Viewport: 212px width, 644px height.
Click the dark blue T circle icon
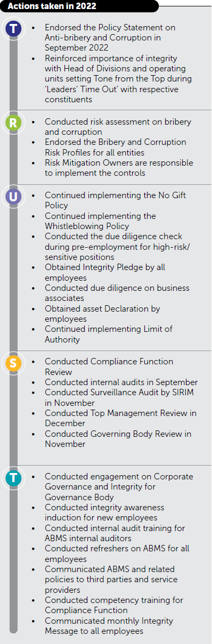13,29
